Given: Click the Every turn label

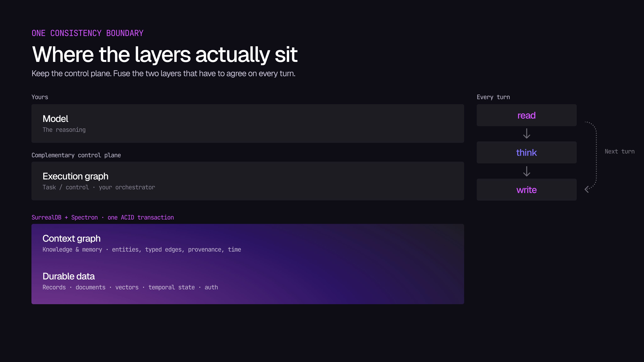Looking at the screenshot, I should tap(493, 97).
